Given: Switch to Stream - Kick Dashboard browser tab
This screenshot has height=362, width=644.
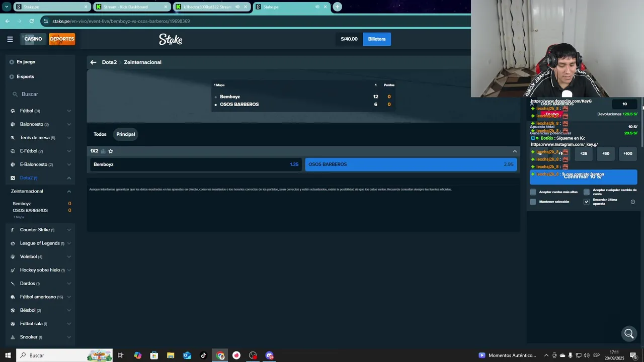Looking at the screenshot, I should pyautogui.click(x=131, y=7).
